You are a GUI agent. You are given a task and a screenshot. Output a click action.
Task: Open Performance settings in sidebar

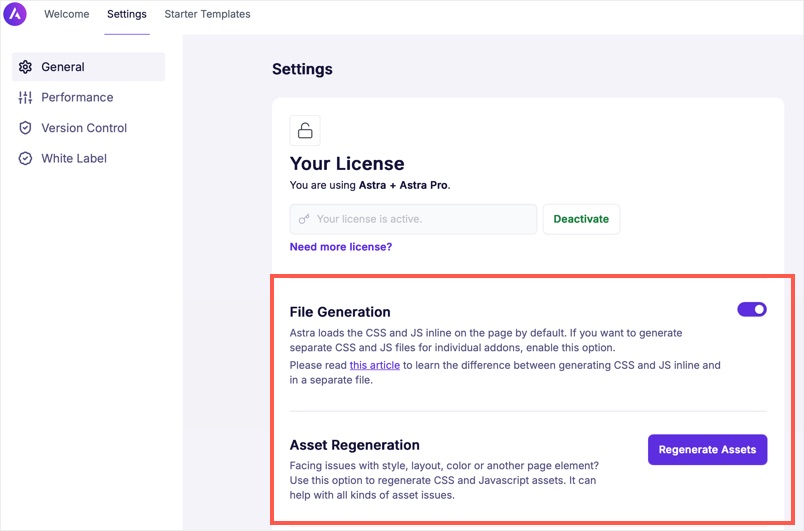pyautogui.click(x=89, y=97)
